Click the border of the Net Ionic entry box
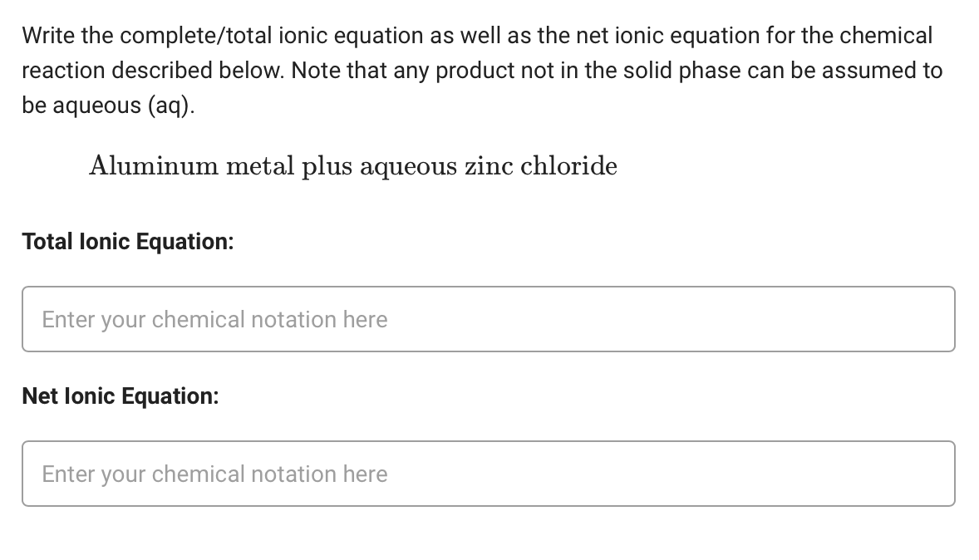This screenshot has height=560, width=979. click(489, 442)
